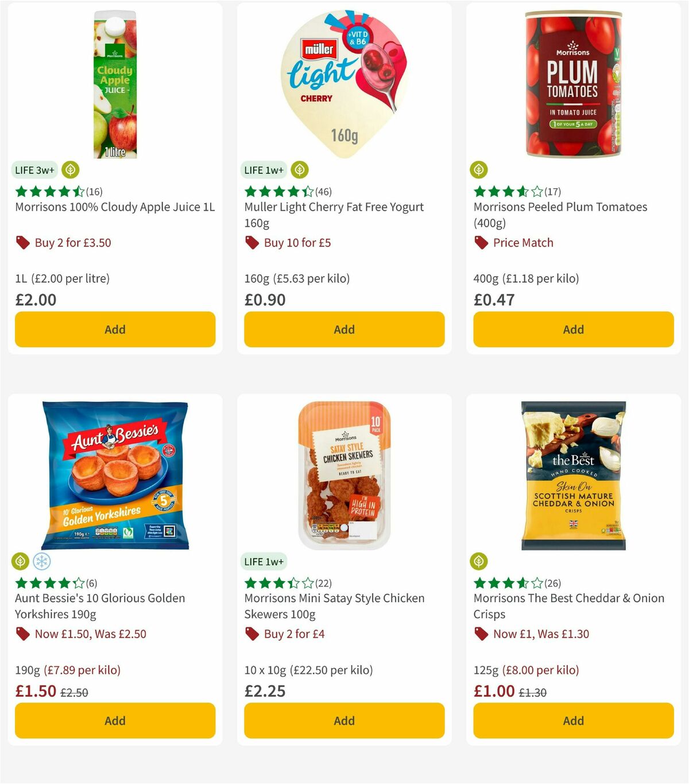The height and width of the screenshot is (784, 689).
Task: Click the LIFE 3w+ badge on apple juice
Action: (x=34, y=170)
